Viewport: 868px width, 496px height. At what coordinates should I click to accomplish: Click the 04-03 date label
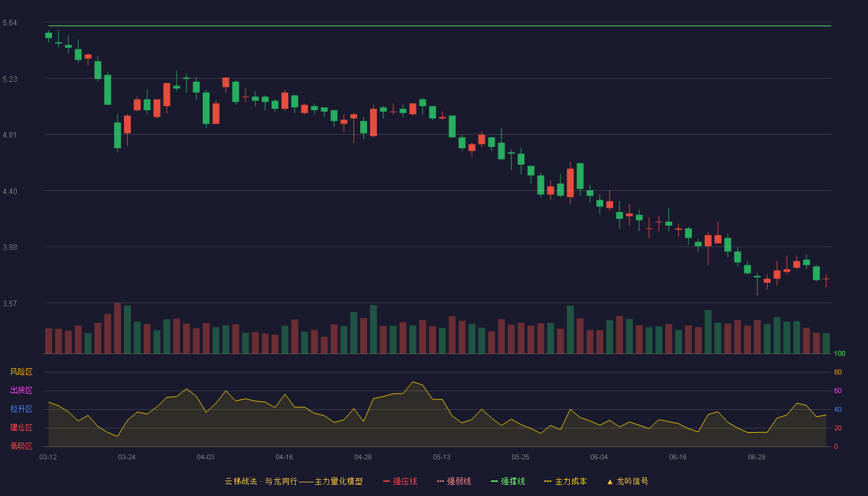point(205,457)
